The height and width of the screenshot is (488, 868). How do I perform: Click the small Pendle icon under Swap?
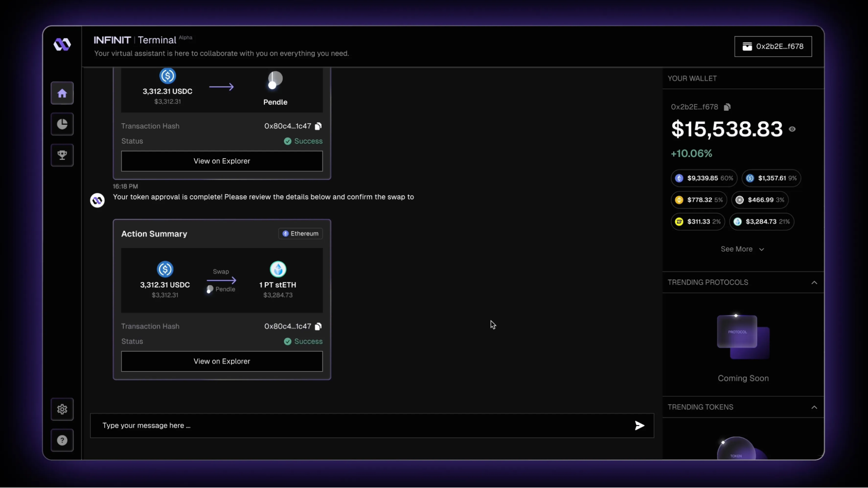(x=210, y=289)
